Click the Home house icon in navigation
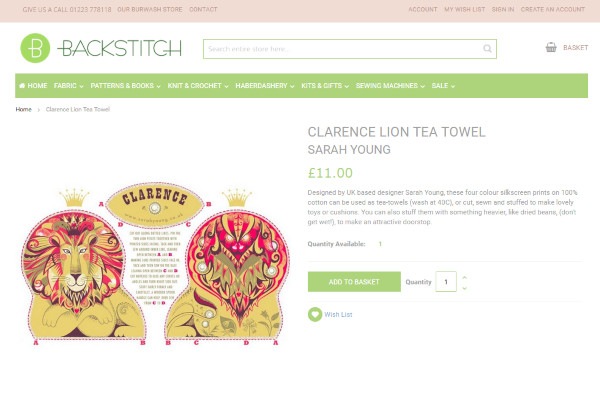 22,85
